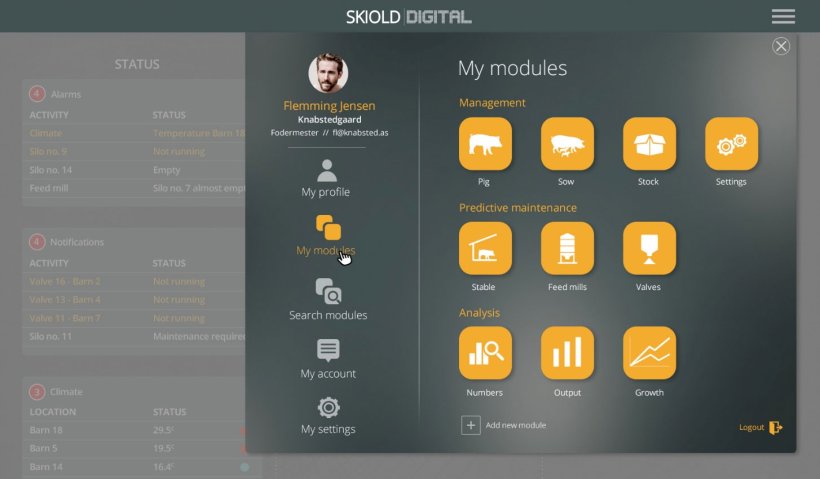Viewport: 820px width, 479px height.
Task: Click Add new module text
Action: 516,425
